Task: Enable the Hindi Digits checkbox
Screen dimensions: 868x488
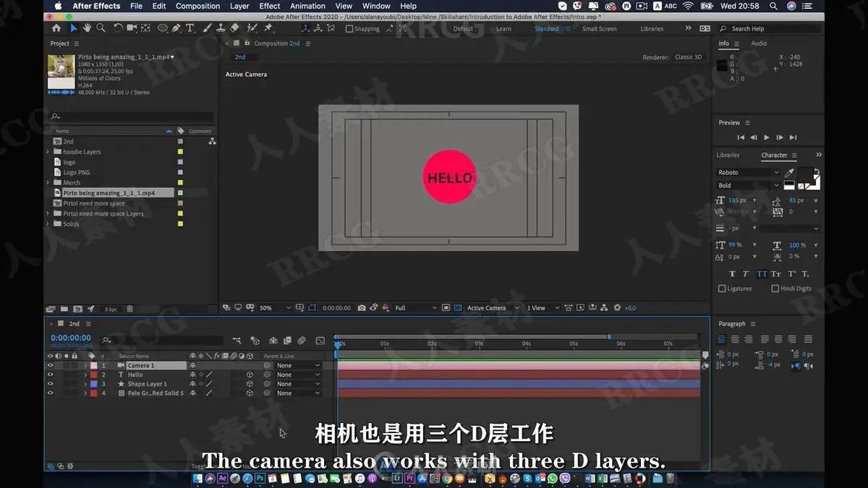Action: [775, 288]
